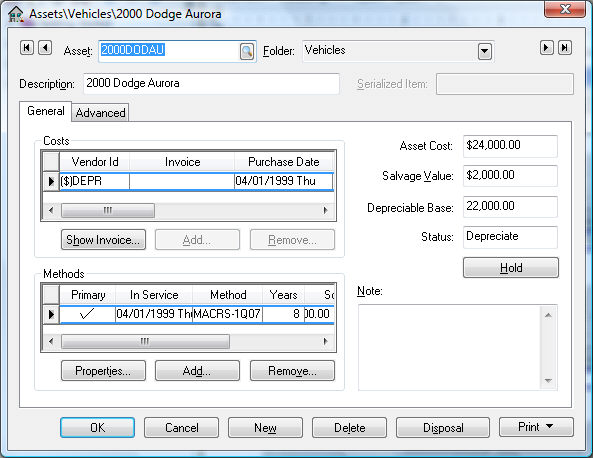Click the Costs grid horizontal scrollbar thumb

[x=108, y=210]
